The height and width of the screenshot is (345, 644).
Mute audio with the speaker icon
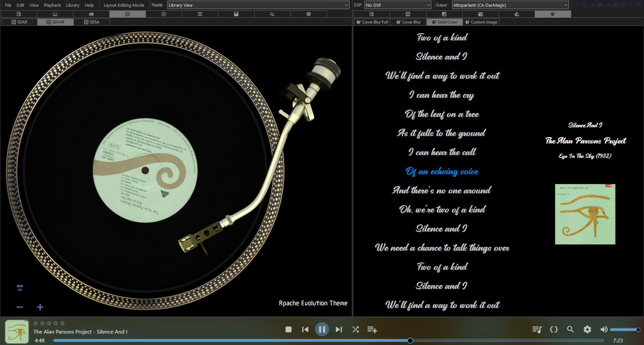tap(604, 330)
